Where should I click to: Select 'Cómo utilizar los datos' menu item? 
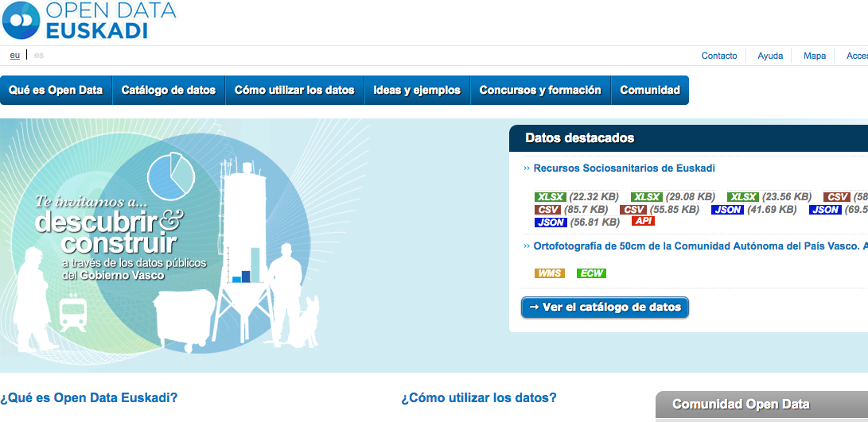point(294,90)
